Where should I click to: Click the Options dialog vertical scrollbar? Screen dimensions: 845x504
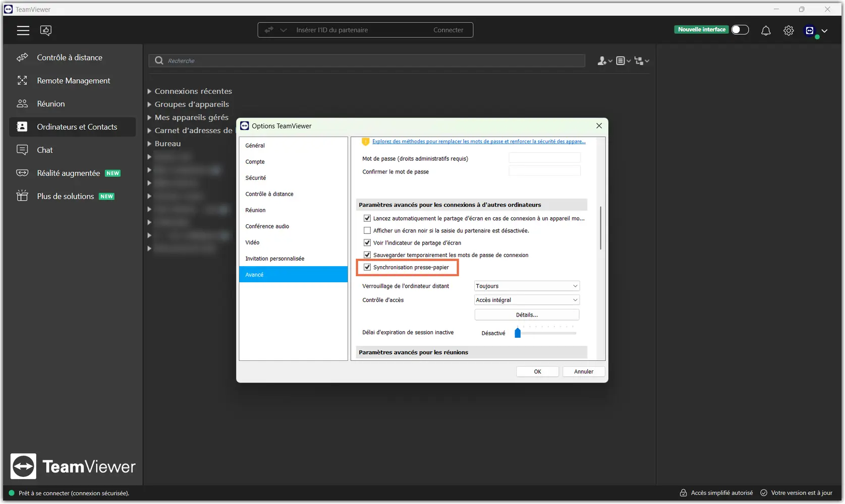click(600, 228)
